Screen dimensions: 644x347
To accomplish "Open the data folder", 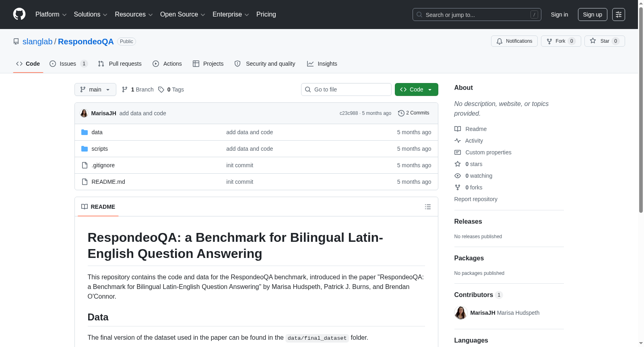I will pos(97,132).
